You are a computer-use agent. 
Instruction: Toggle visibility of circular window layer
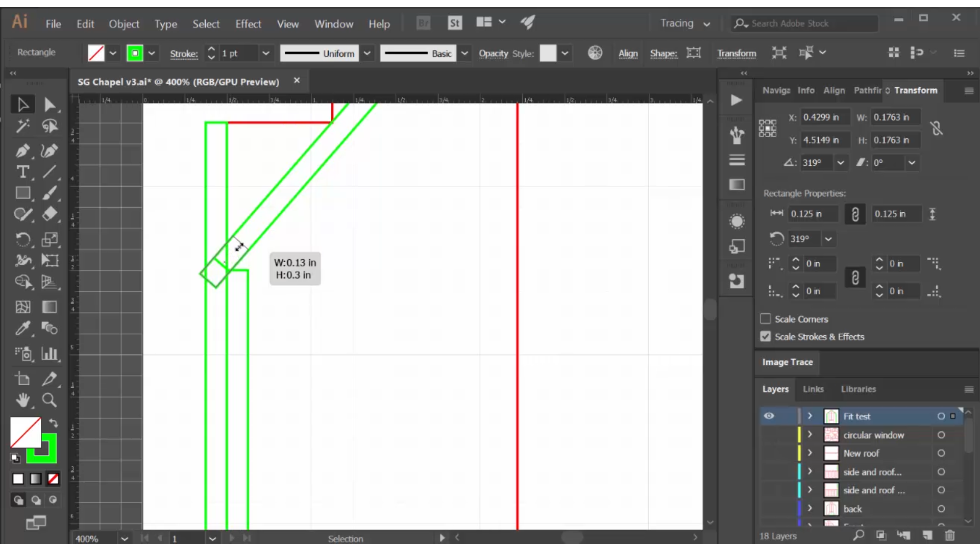pyautogui.click(x=769, y=434)
